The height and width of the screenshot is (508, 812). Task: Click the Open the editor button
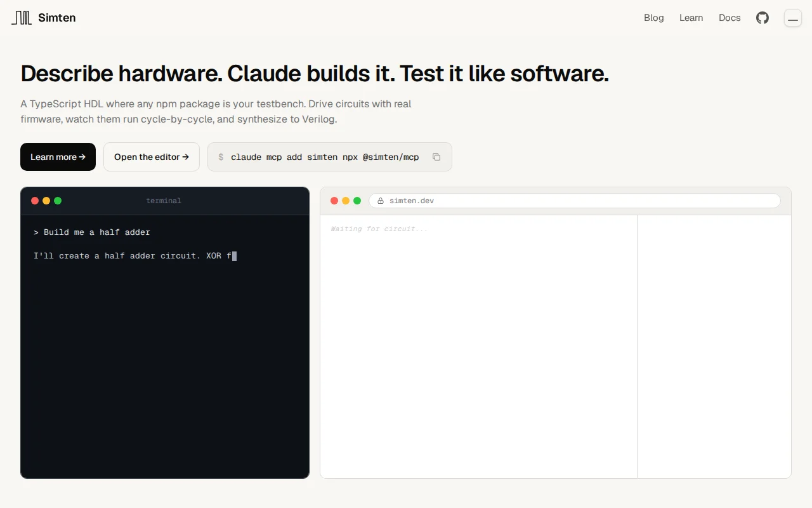click(x=152, y=157)
